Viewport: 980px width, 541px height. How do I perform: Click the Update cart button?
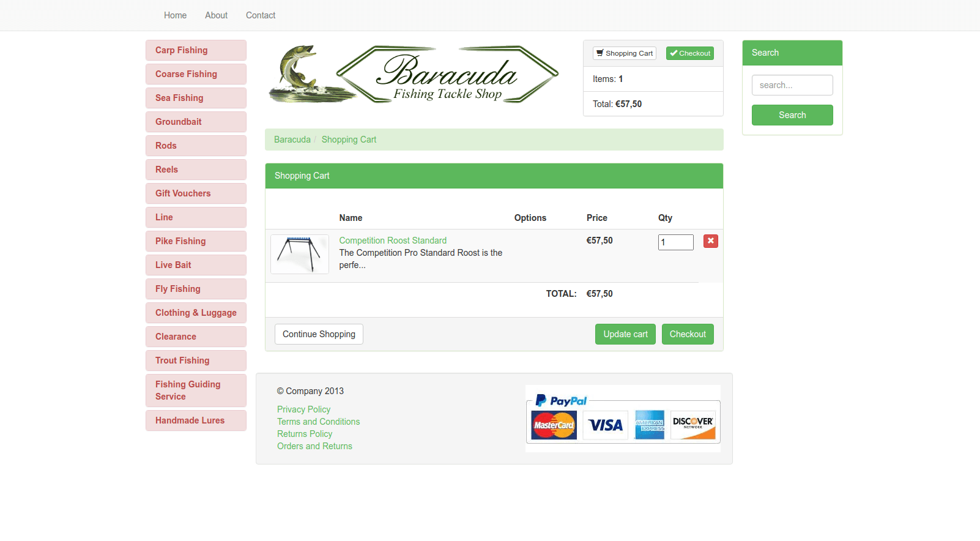tap(625, 334)
